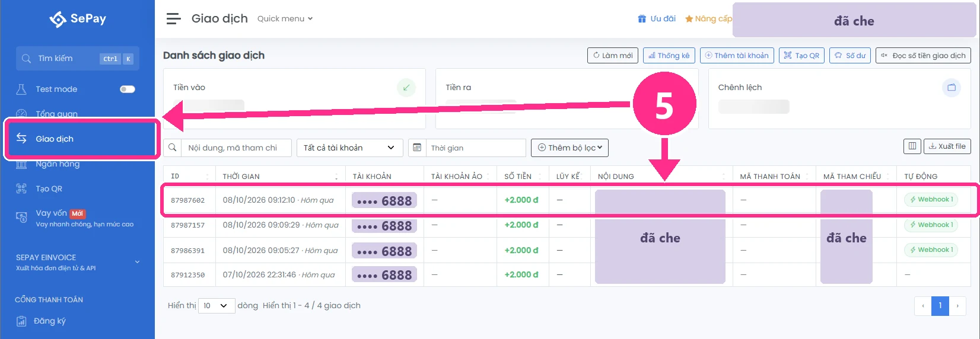980x339 pixels.
Task: Click the blue Chênh lệch wallet icon
Action: click(x=952, y=88)
